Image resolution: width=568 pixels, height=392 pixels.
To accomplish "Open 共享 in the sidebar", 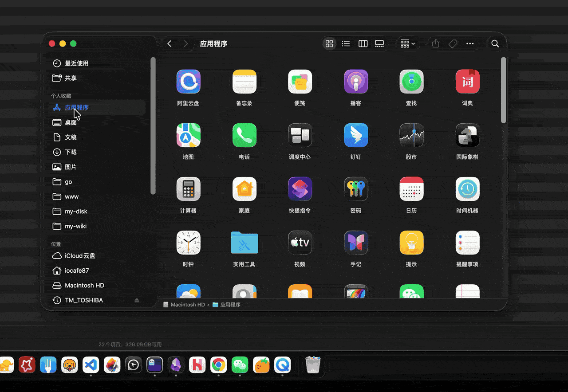I will (96, 78).
